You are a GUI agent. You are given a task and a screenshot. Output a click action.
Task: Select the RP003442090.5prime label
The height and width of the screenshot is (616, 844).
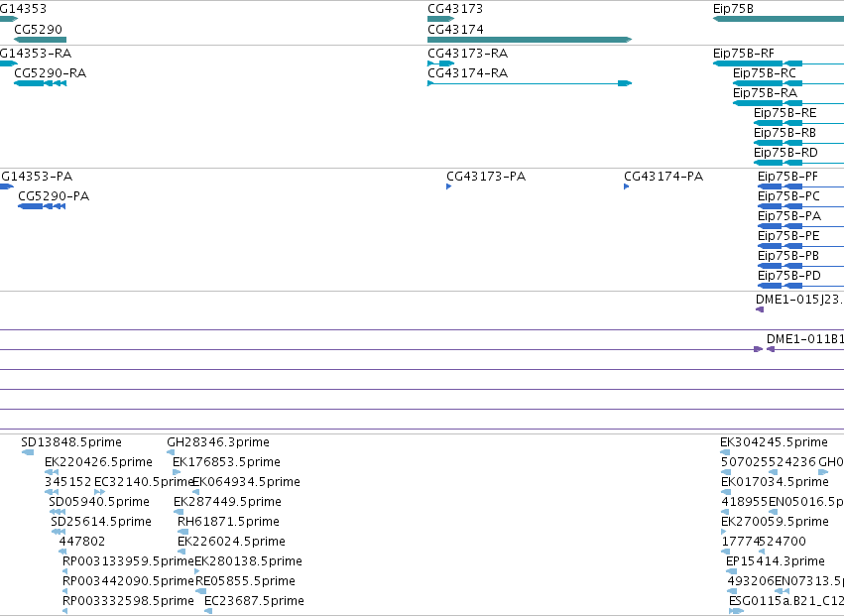tap(128, 581)
